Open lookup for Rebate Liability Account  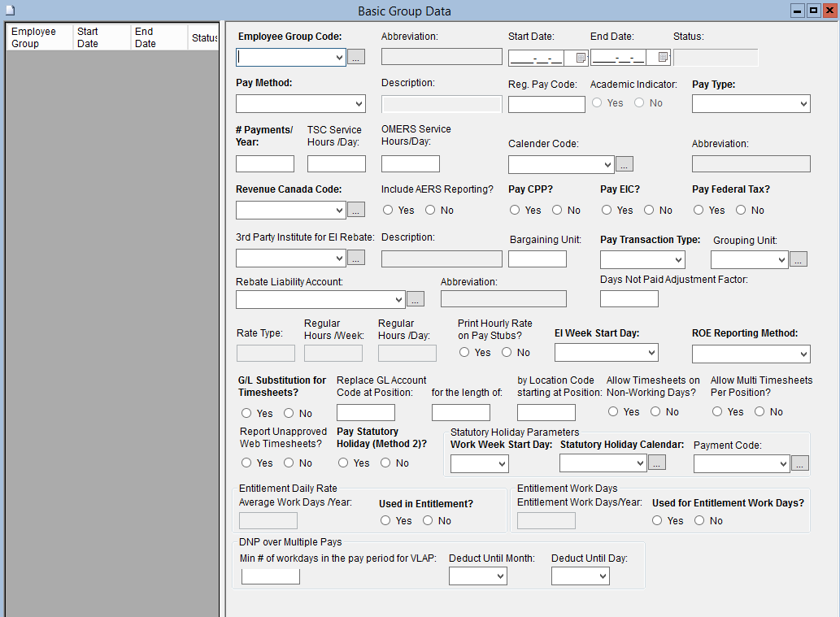[x=415, y=299]
